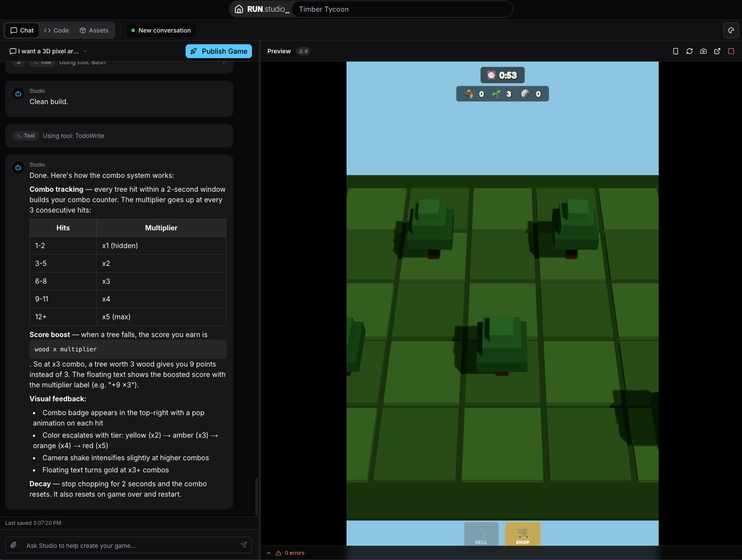Image resolution: width=742 pixels, height=560 pixels.
Task: Click the 'wood x multiplier' code block
Action: (x=128, y=349)
